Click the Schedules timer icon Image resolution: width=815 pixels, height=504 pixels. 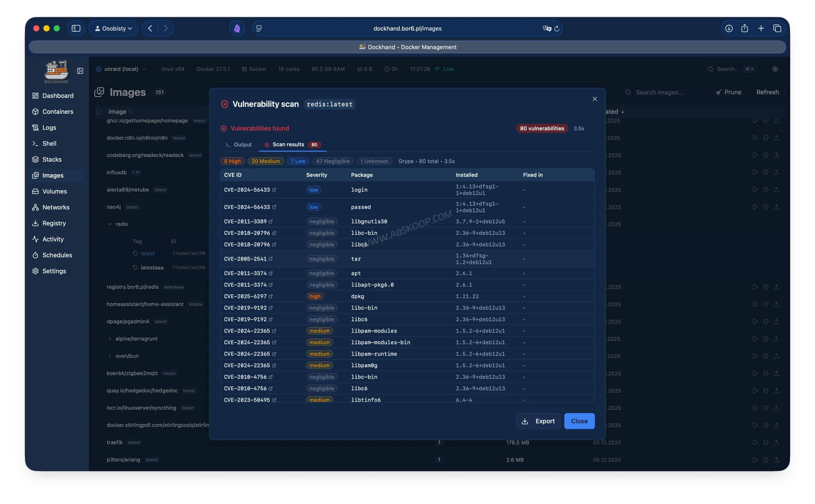point(35,255)
